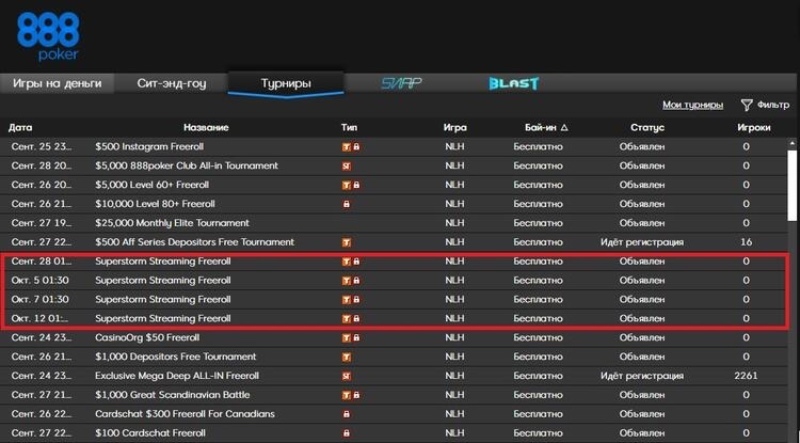Select Superstorm Streaming Freeroll on Окт. 7
800x443 pixels.
pos(394,299)
